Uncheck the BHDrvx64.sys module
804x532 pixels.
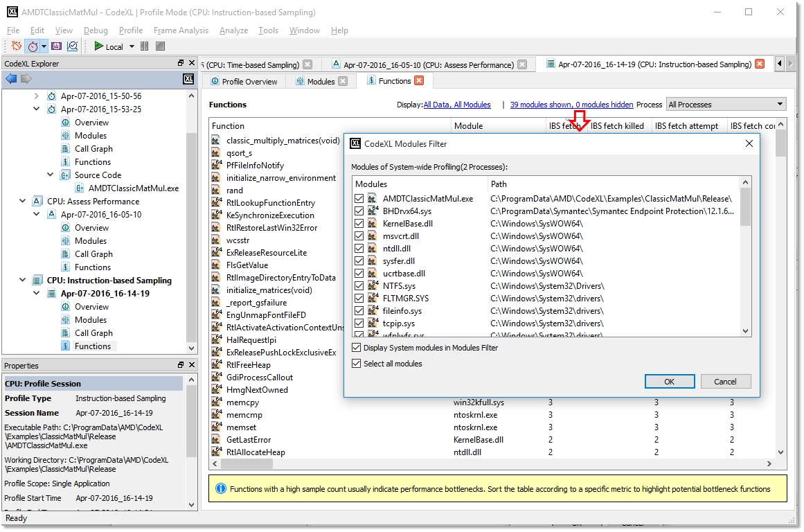click(x=359, y=211)
